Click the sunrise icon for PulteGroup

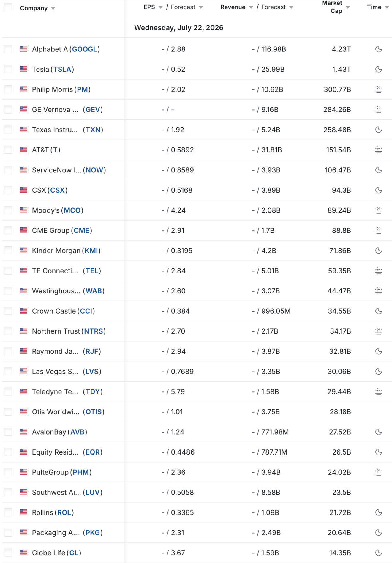(378, 472)
